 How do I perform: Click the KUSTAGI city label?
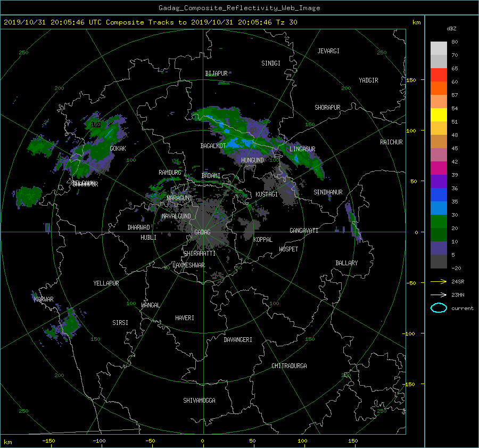[x=267, y=194]
